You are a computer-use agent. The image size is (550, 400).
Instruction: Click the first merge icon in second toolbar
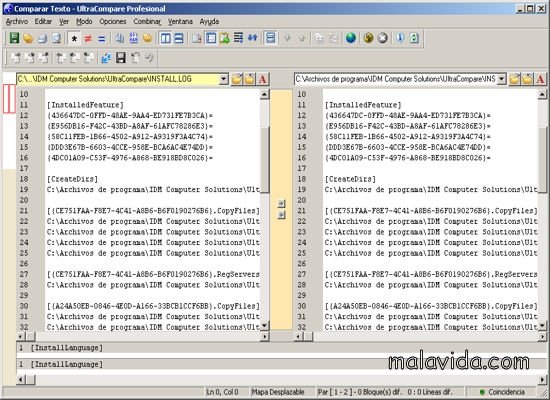[x=15, y=58]
